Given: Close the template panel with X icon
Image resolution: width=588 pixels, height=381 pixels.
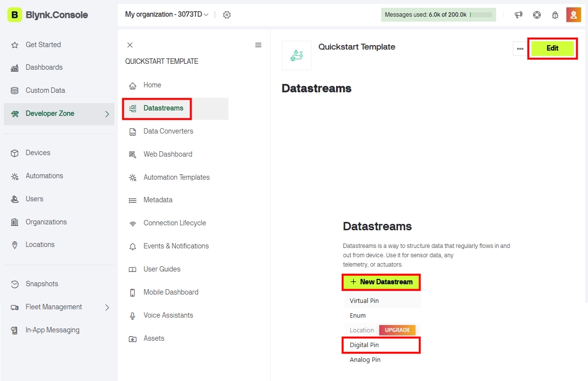Looking at the screenshot, I should click(x=130, y=45).
